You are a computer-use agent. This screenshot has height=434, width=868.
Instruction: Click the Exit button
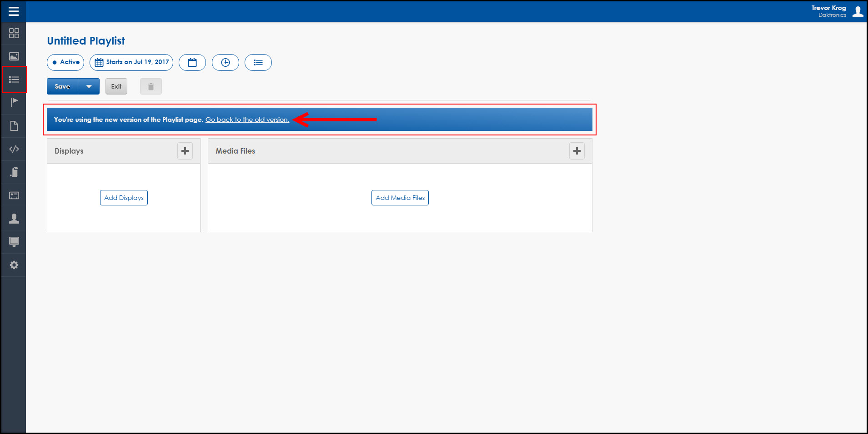point(116,86)
